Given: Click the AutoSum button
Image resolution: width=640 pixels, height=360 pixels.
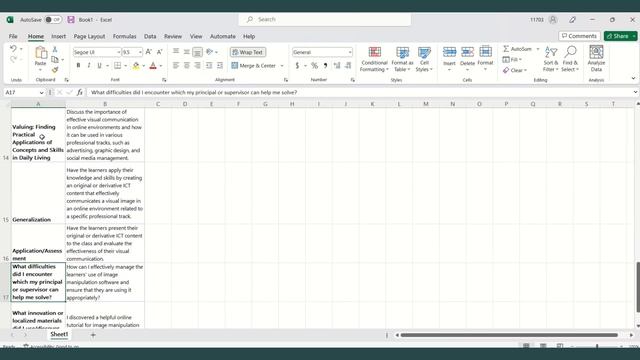Looking at the screenshot, I should (x=518, y=49).
